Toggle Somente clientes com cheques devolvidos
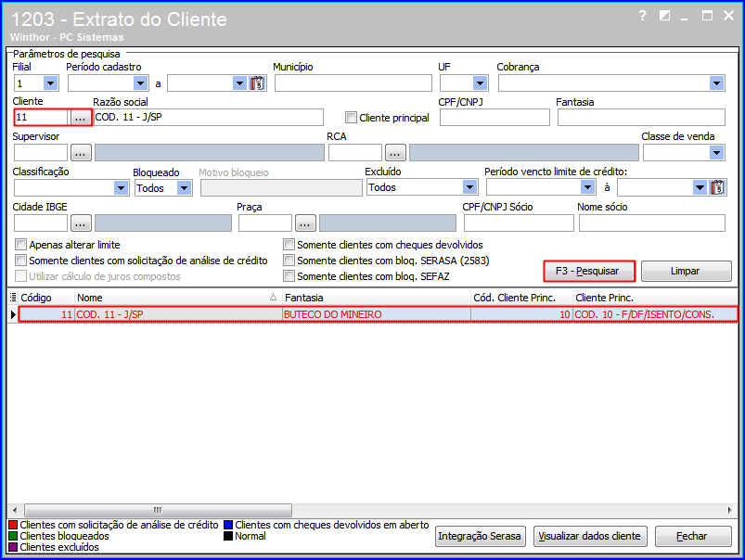The width and height of the screenshot is (745, 560). tap(289, 245)
